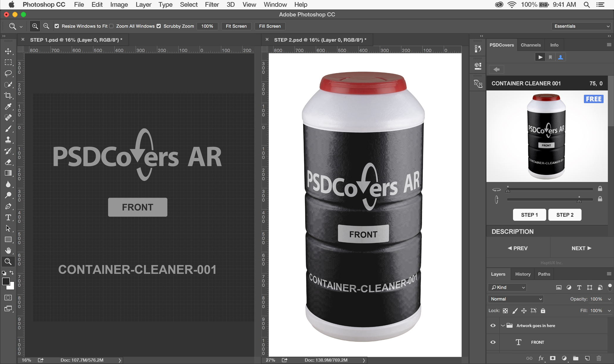Screen dimensions: 614x364
Task: Enable Zoom All Windows checkbox
Action: 112,26
